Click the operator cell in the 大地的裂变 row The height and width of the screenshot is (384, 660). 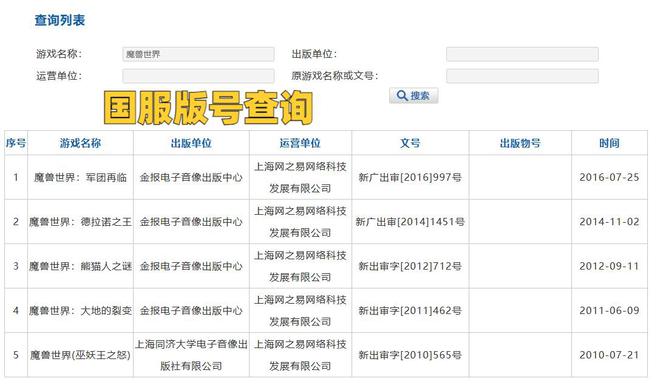[x=300, y=310]
